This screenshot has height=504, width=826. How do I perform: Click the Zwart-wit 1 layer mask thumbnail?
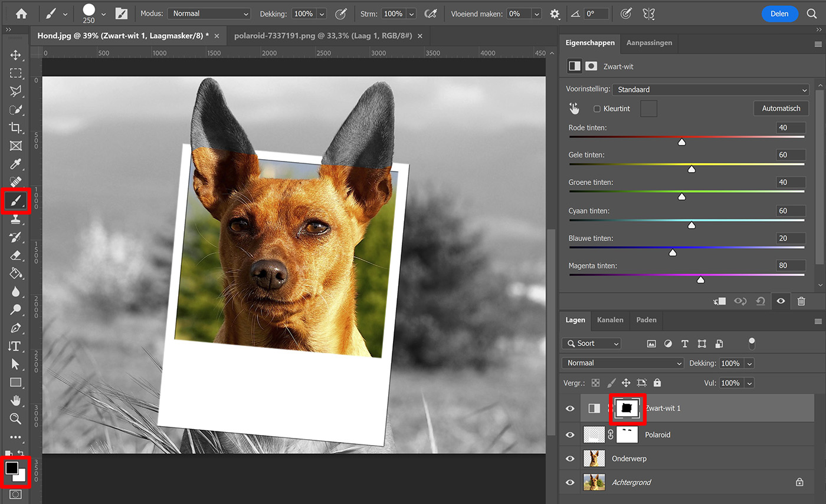tap(627, 408)
